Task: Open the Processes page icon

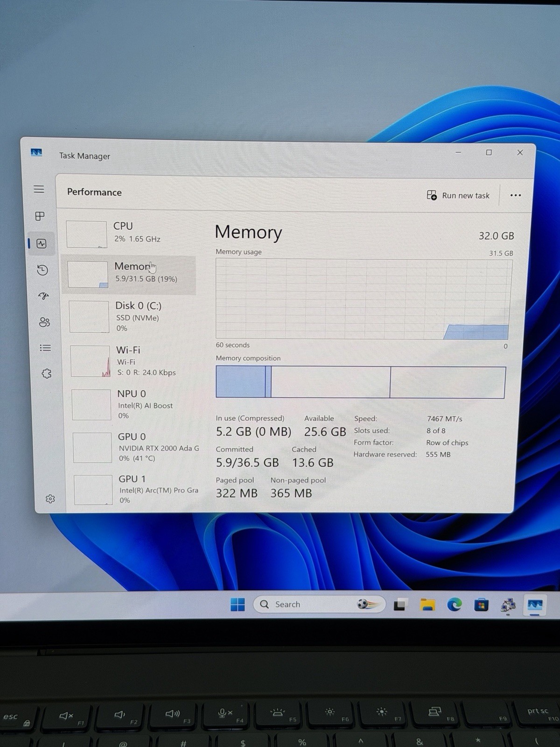Action: click(40, 216)
